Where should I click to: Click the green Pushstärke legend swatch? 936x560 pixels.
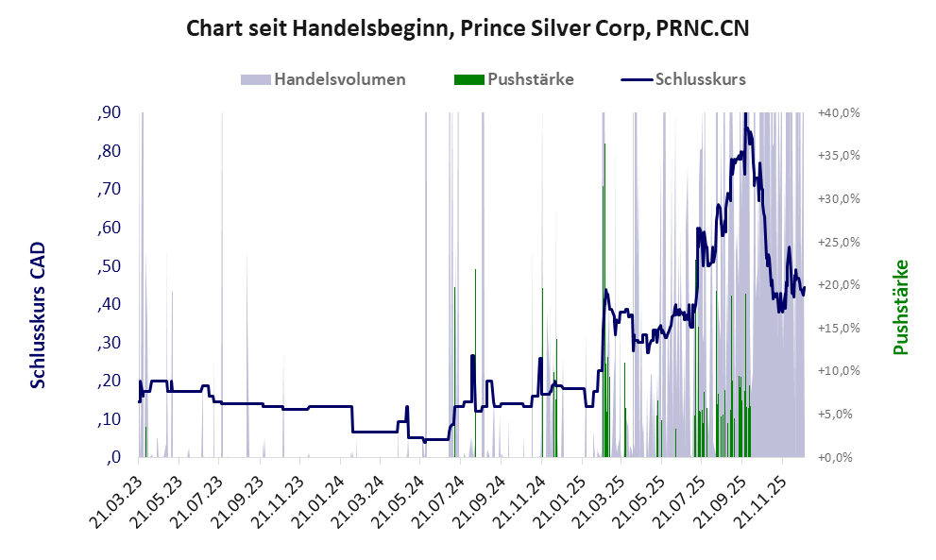tap(468, 79)
